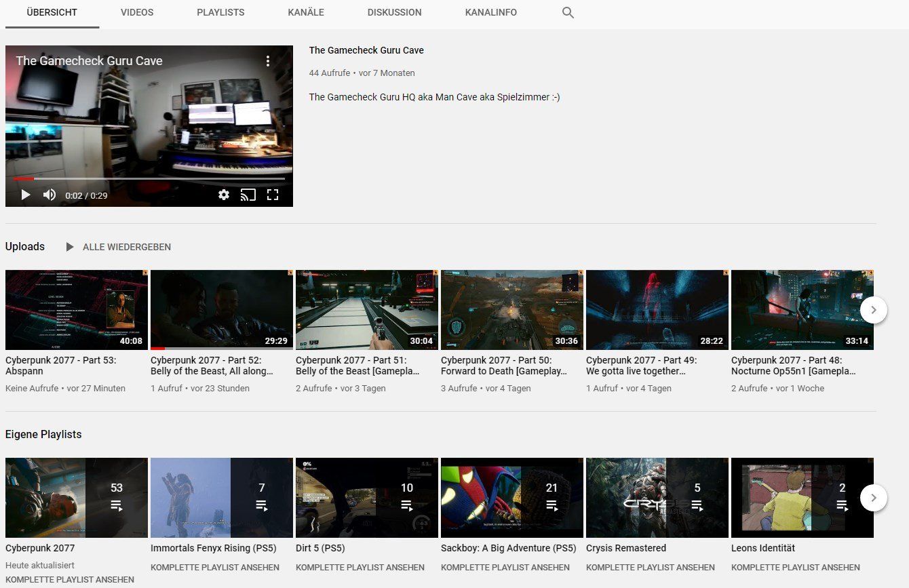This screenshot has width=909, height=588.
Task: View the complete Crysis Remastered playlist
Action: coord(651,568)
